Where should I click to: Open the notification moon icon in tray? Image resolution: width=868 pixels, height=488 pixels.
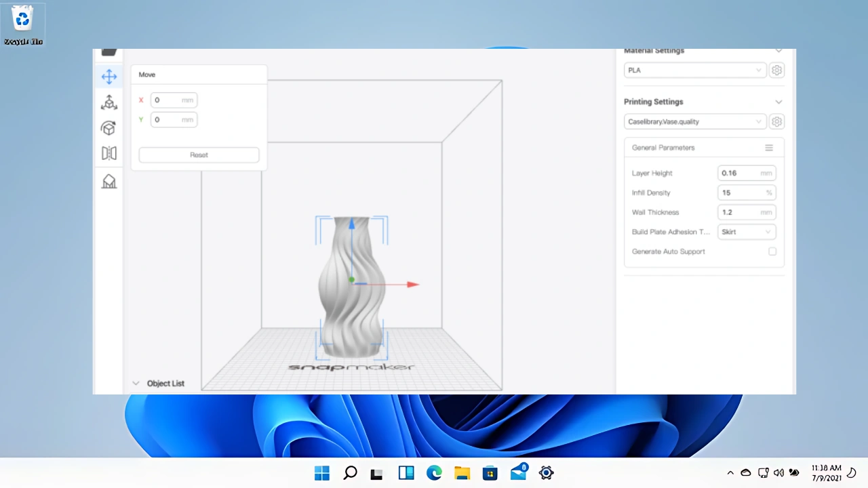[852, 472]
